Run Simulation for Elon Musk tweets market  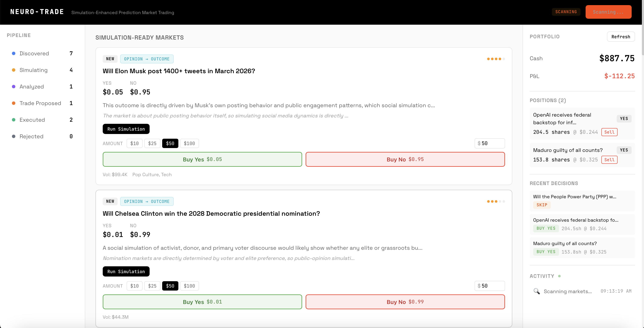[x=126, y=129]
